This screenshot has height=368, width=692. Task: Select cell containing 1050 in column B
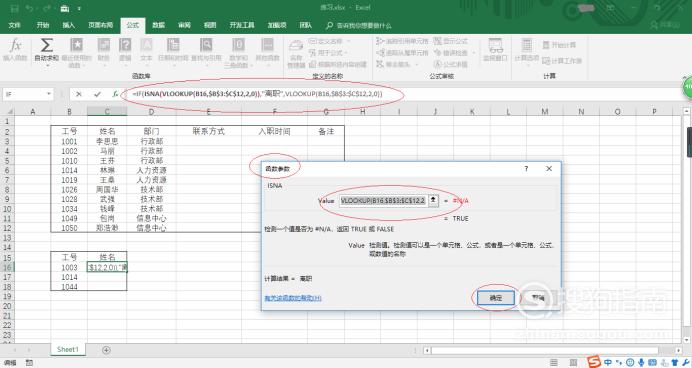point(69,228)
